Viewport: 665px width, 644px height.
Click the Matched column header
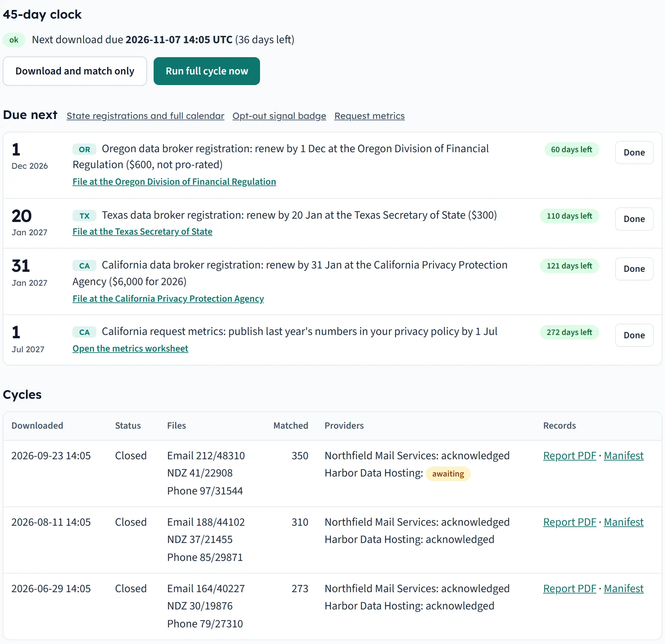point(291,426)
